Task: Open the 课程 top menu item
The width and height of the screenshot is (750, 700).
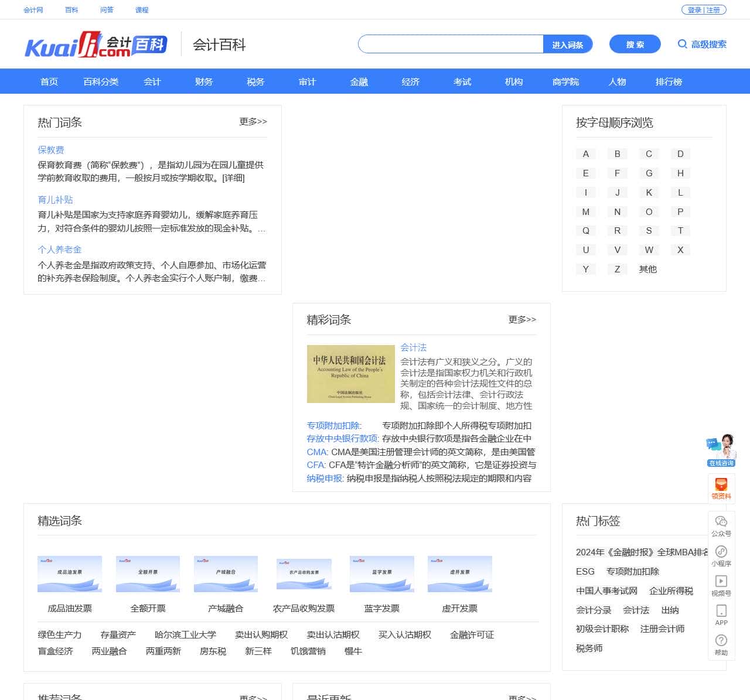Action: (x=141, y=9)
